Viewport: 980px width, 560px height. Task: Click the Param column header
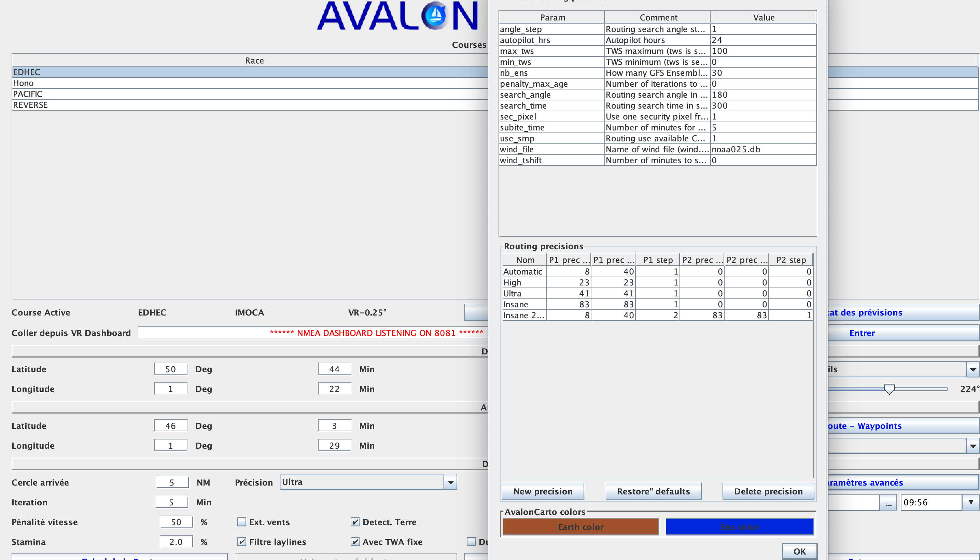click(552, 17)
